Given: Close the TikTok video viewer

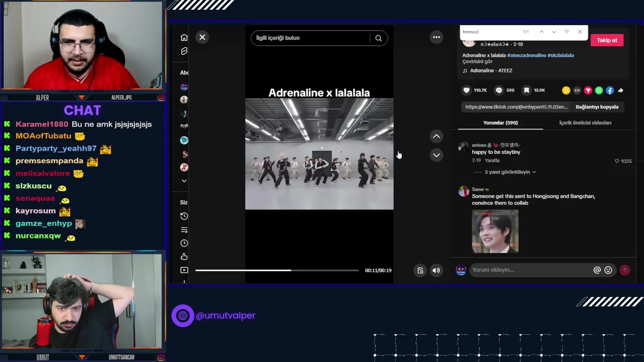Looking at the screenshot, I should [202, 37].
